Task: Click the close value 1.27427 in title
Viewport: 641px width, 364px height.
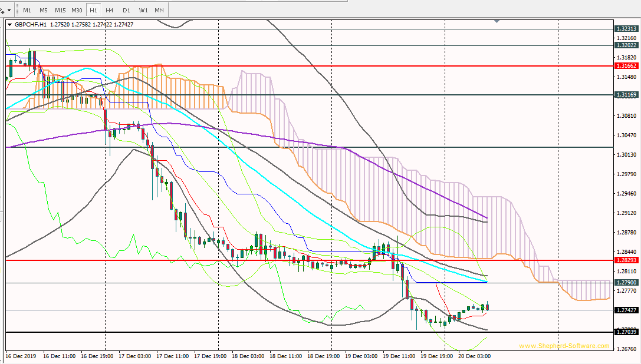Action: coord(123,25)
